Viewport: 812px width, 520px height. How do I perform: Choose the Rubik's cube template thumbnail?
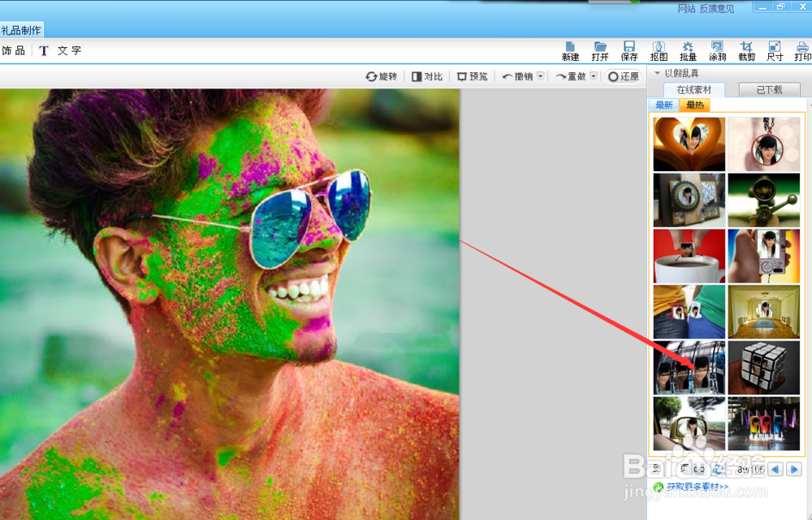(x=764, y=367)
